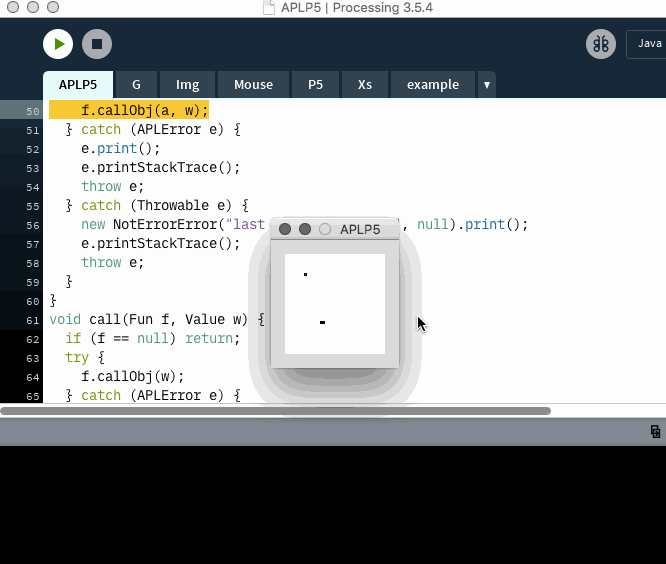666x564 pixels.
Task: Click 'throw e;' on line 54
Action: (x=113, y=186)
